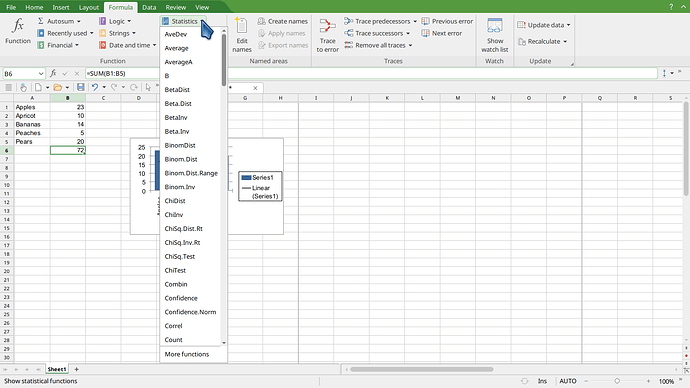Open the Function fx icon in ribbon

point(18,26)
